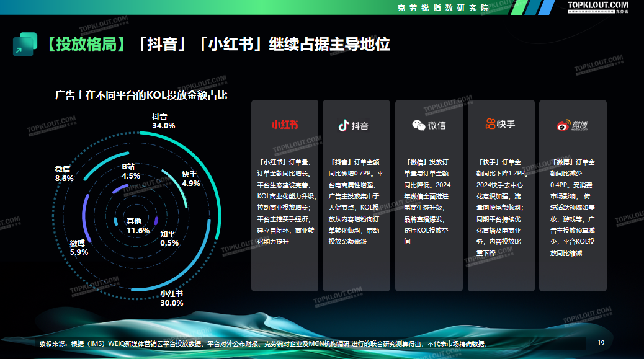Click the 小红书 logo in the first card

coord(285,125)
